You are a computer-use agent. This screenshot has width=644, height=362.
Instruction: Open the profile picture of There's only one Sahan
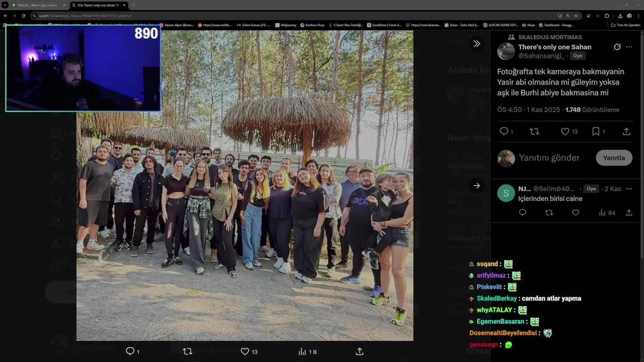[x=506, y=51]
